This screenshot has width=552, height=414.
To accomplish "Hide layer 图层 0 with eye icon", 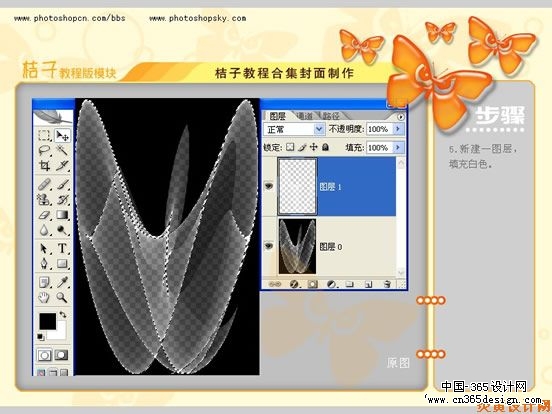I will point(269,246).
